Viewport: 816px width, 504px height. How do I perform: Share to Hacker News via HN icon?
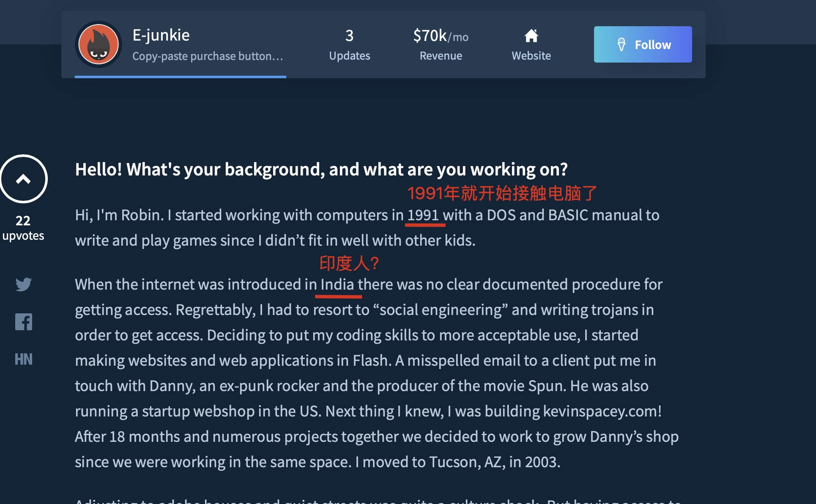point(24,359)
